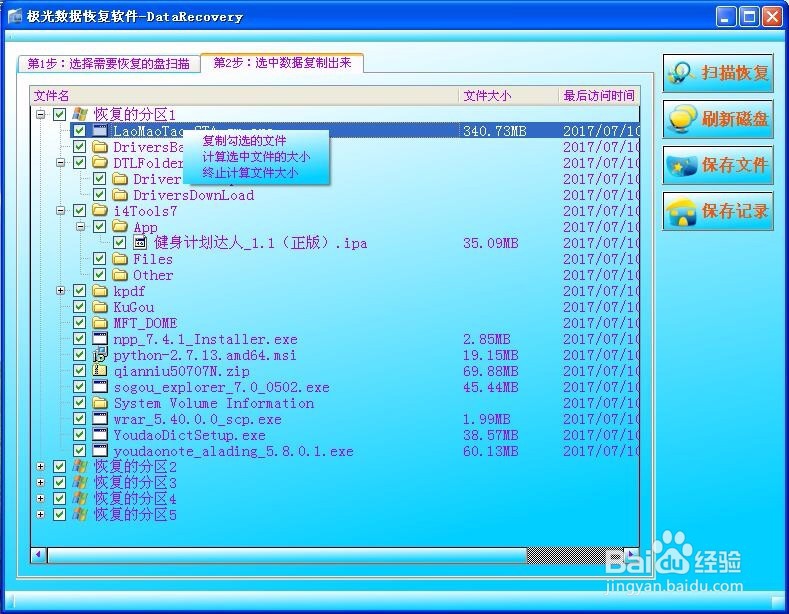The height and width of the screenshot is (614, 789).
Task: Click the 扫描恢复 button
Action: point(718,73)
